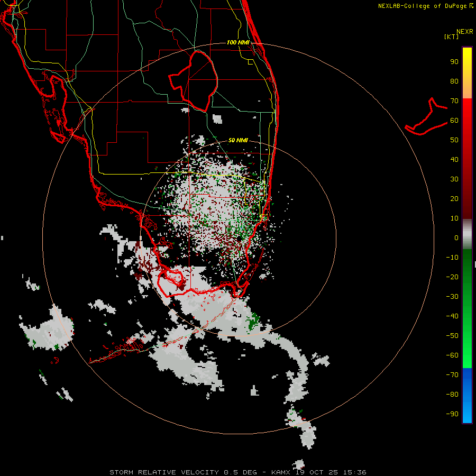
Task: Click the 40 value on the velocity scale
Action: pyautogui.click(x=454, y=160)
